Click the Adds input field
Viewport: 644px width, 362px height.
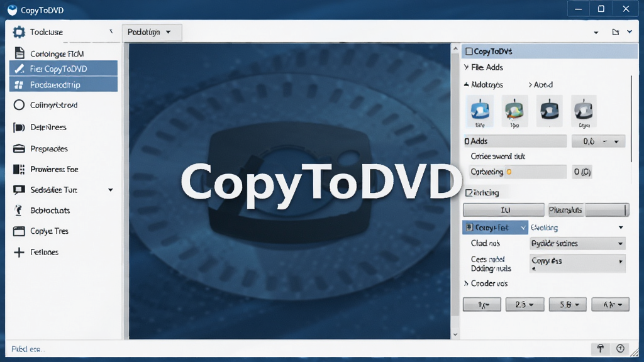(x=515, y=141)
